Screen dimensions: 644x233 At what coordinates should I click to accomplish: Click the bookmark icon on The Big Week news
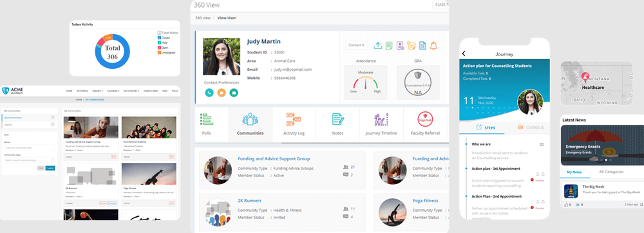pos(641,204)
